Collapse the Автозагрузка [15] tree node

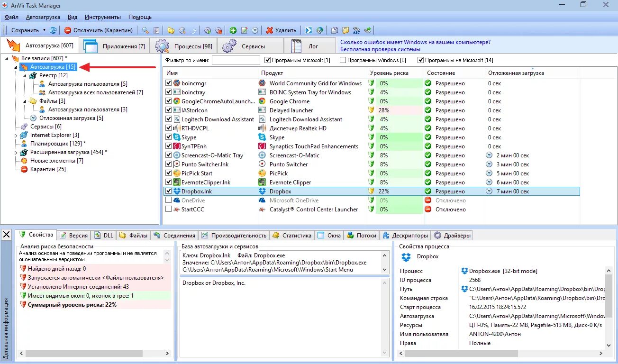(x=16, y=67)
